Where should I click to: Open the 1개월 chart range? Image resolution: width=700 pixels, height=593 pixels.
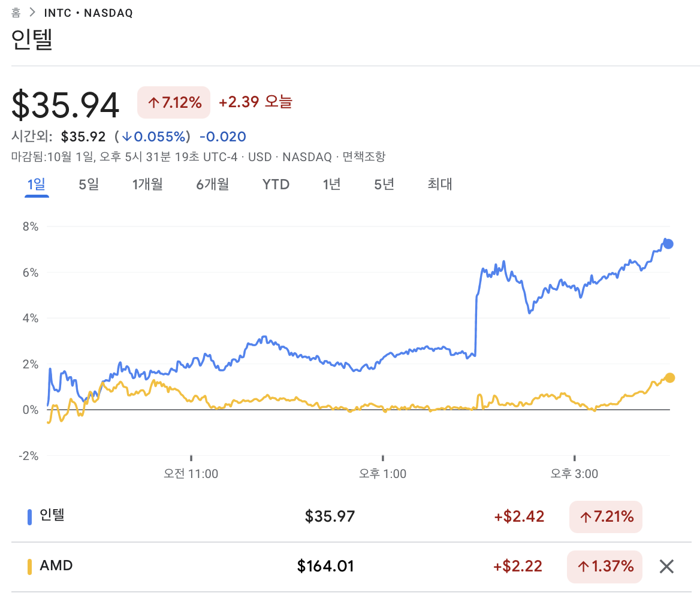(x=147, y=184)
